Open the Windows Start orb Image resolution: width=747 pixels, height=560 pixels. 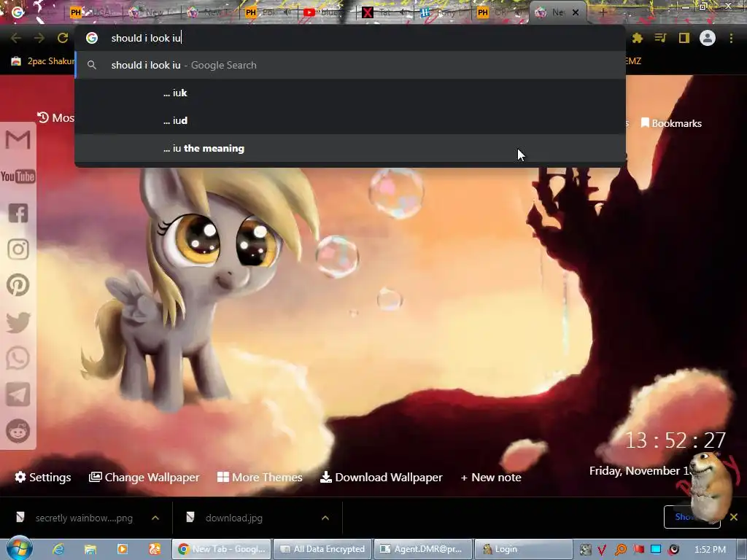[x=20, y=548]
